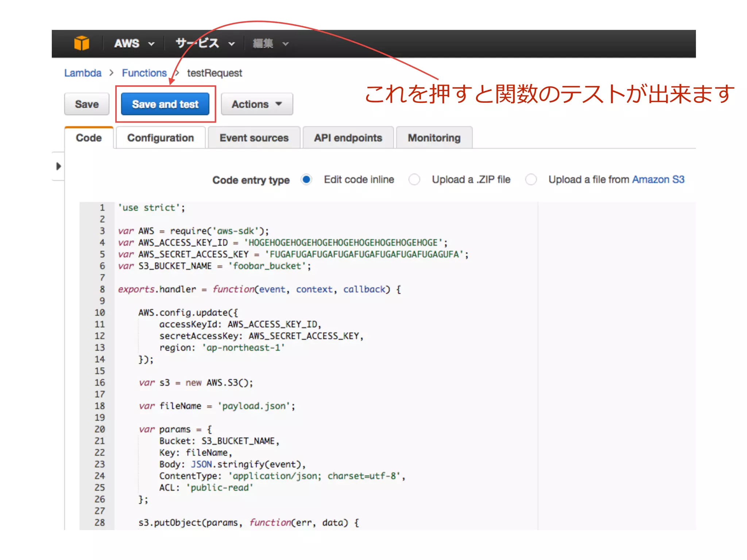Select Upload a .ZIP file option
The width and height of the screenshot is (747, 560).
tap(414, 179)
